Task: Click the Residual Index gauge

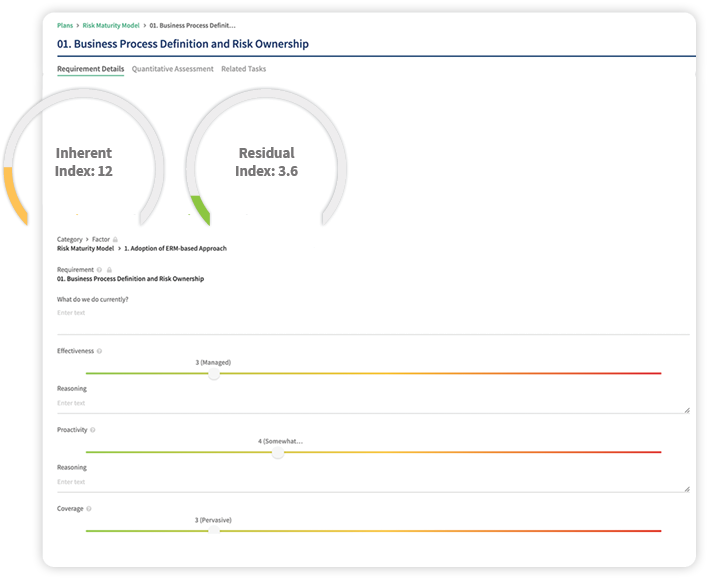Action: (266, 162)
